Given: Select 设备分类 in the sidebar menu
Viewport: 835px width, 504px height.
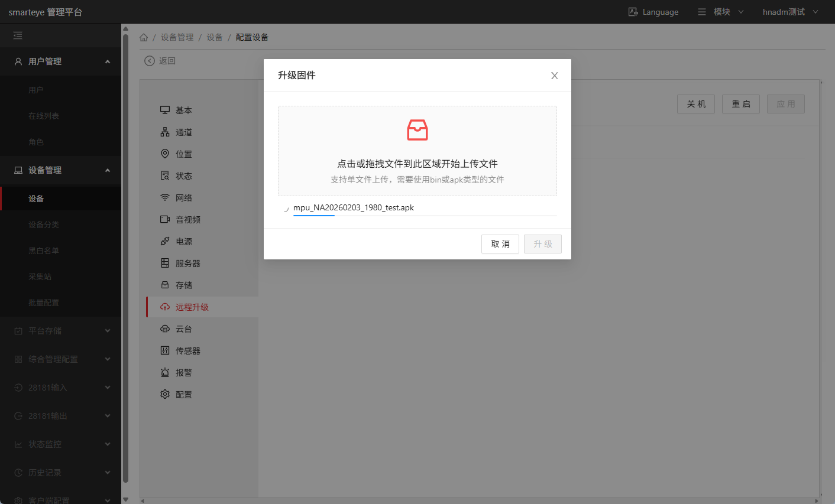Looking at the screenshot, I should tap(44, 225).
